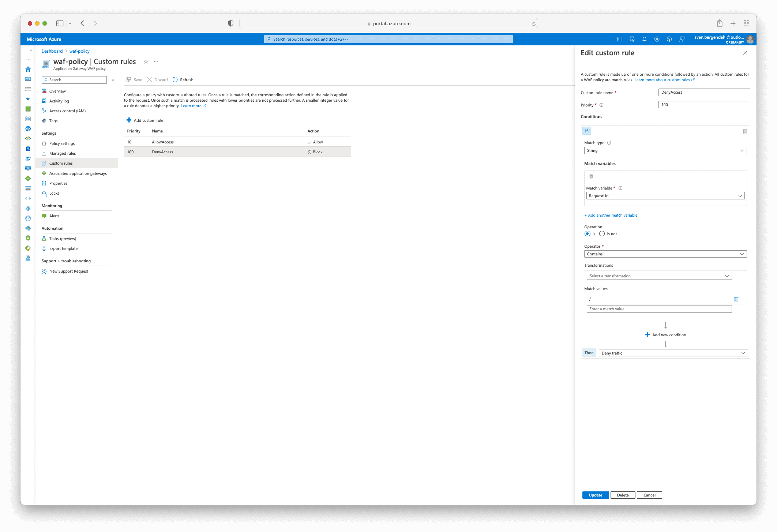Viewport: 777px width, 532px height.
Task: Favorite waf-policy with the star icon
Action: [146, 61]
